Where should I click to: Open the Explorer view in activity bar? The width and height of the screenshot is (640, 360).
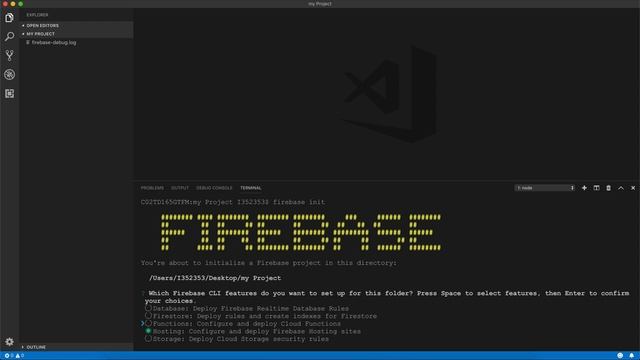click(9, 18)
